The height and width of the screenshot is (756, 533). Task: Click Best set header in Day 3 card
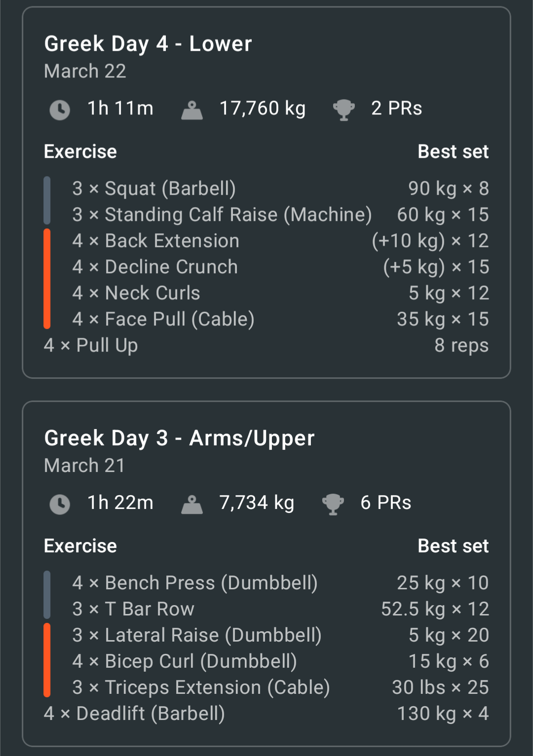453,546
